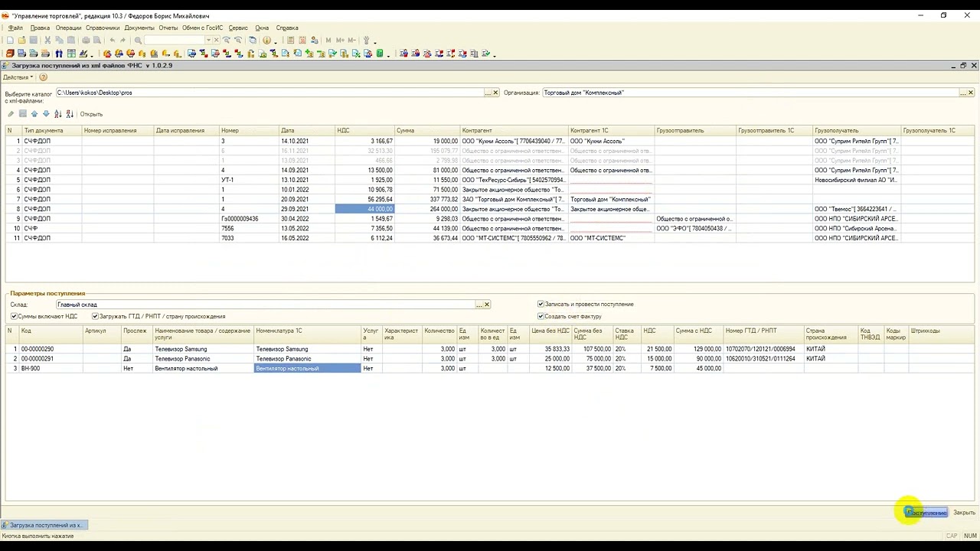Open the info help icon in toolbar
This screenshot has width=980, height=551.
click(x=266, y=41)
